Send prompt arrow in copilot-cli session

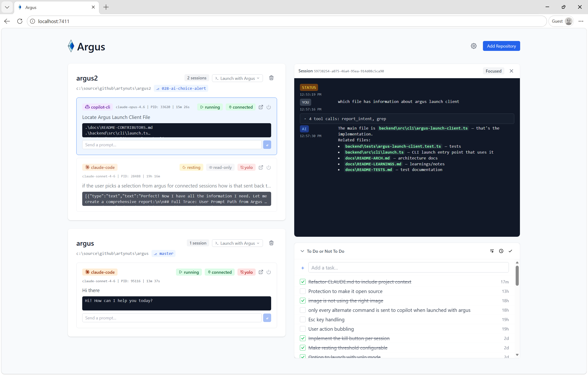point(267,145)
